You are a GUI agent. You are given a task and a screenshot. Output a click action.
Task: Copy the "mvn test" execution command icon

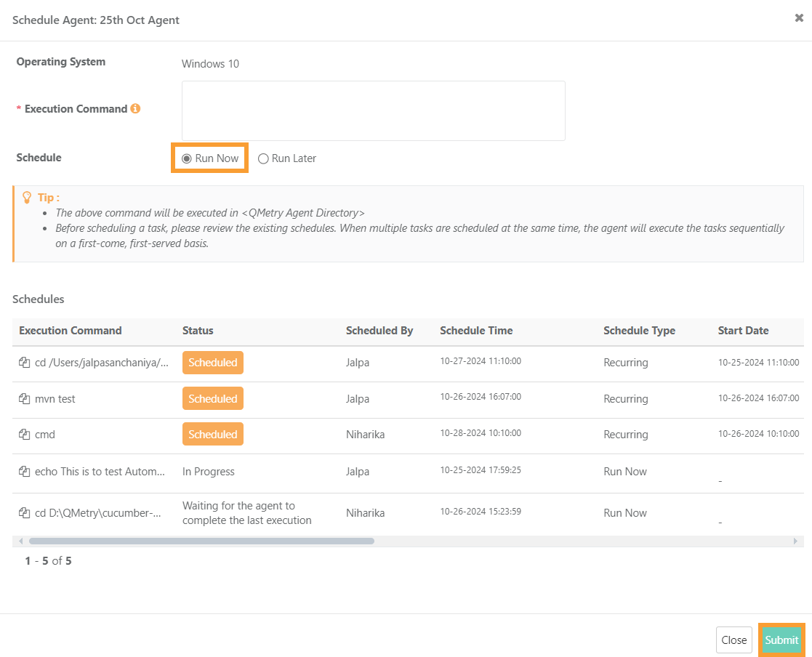tap(23, 398)
